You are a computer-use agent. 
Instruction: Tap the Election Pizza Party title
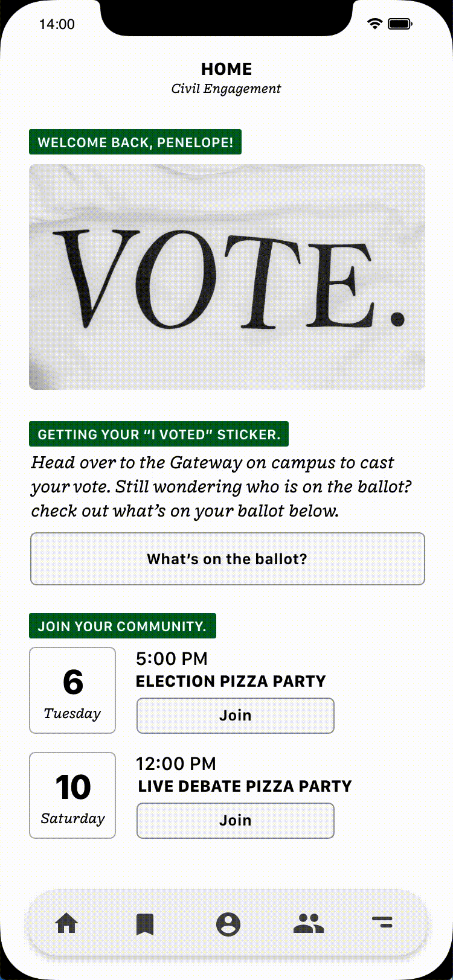coord(231,681)
